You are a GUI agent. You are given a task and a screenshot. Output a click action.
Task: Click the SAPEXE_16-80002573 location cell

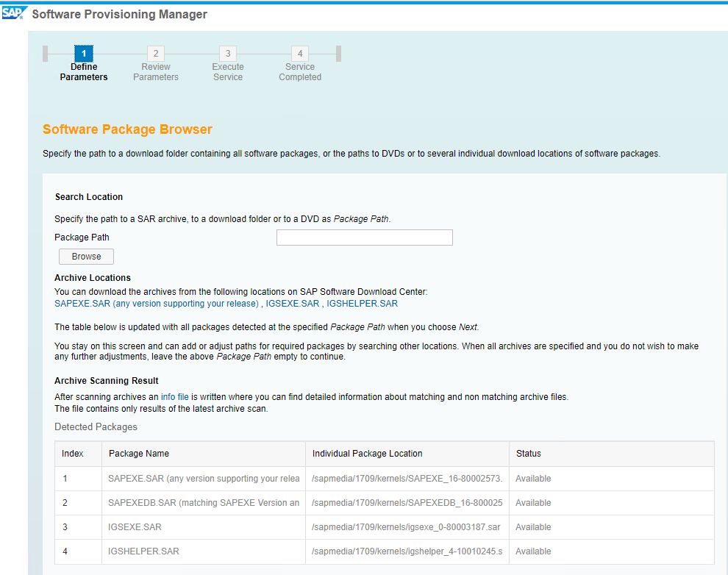[407, 479]
